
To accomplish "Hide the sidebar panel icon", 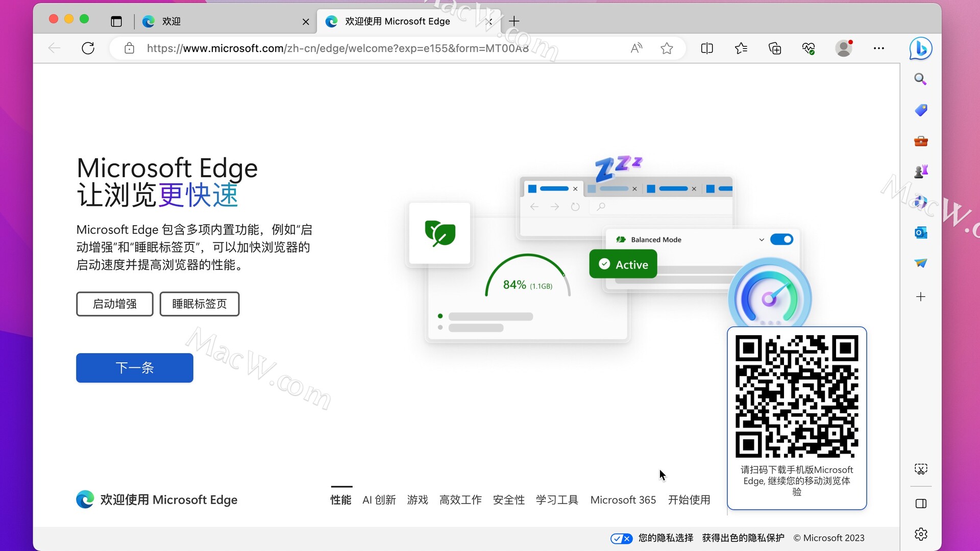I will [x=921, y=504].
